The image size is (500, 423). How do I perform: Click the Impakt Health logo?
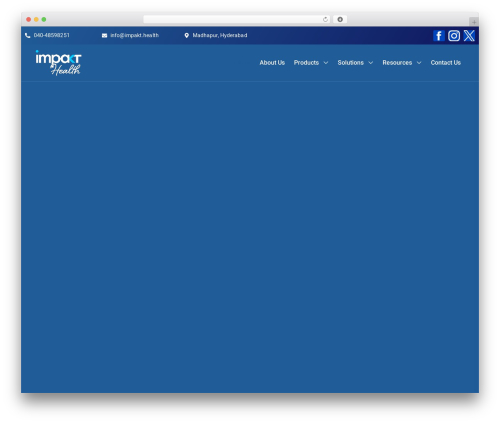pos(58,63)
